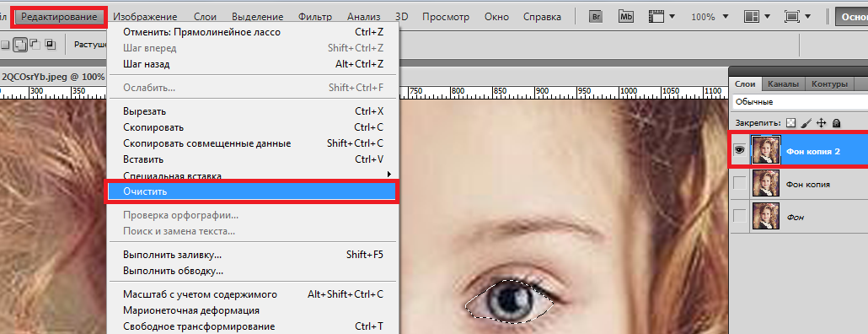Open the Фильтр menu
The height and width of the screenshot is (334, 868).
315,17
